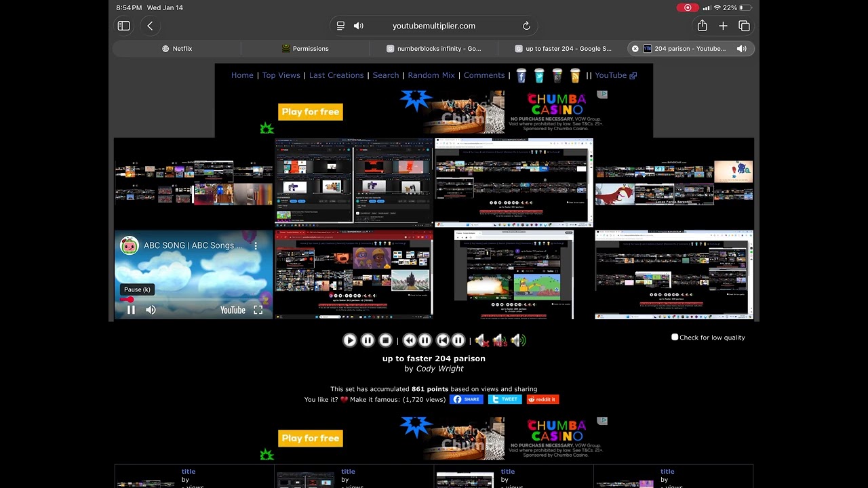Open the Cocomelon channel avatar

pos(129,245)
